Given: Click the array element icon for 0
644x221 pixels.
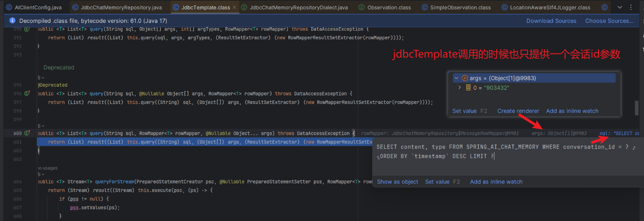Looking at the screenshot, I should coord(469,88).
